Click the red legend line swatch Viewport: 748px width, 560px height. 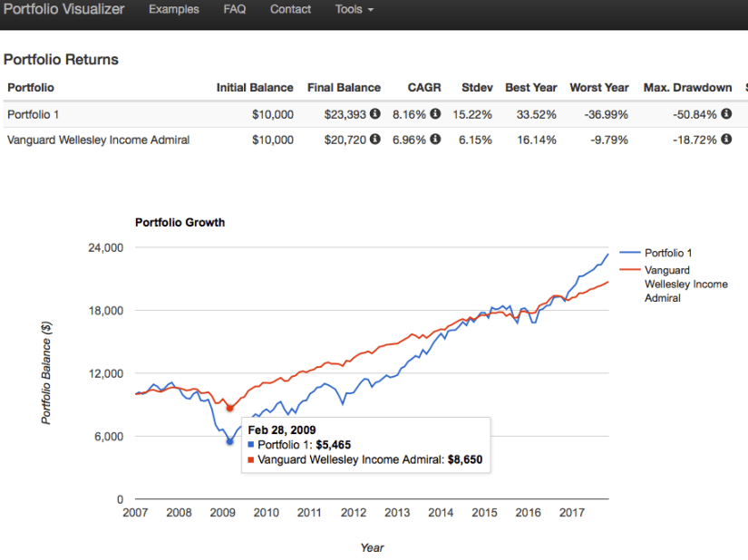[630, 270]
